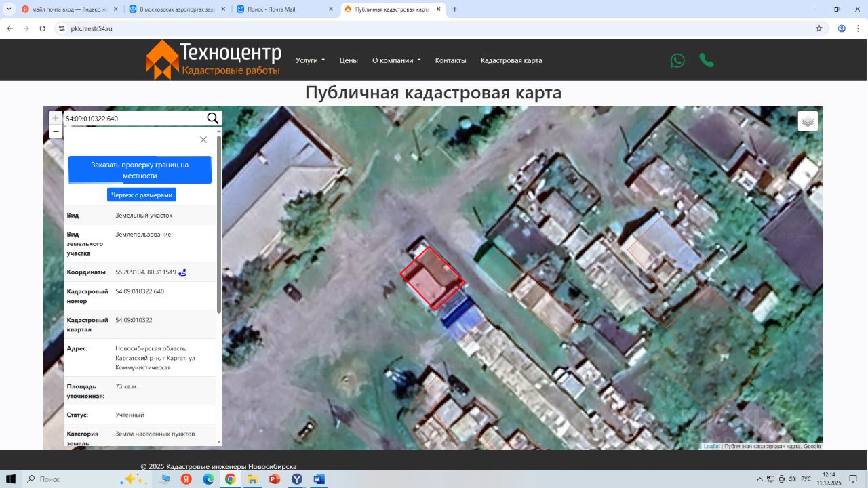Reload the current page

coord(43,28)
